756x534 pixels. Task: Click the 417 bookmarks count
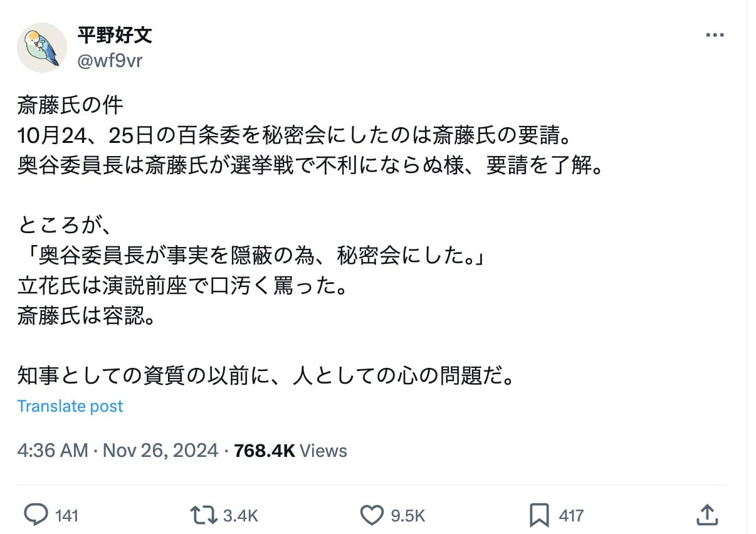571,516
